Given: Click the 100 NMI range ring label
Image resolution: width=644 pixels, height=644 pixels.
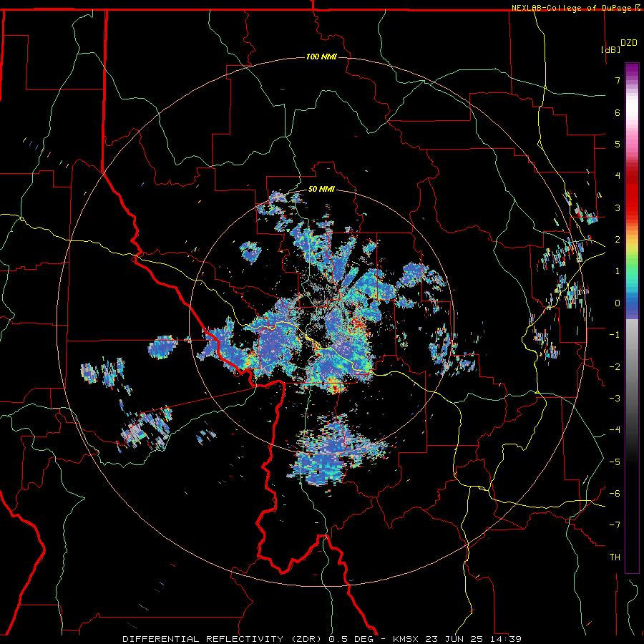Looking at the screenshot, I should [321, 57].
